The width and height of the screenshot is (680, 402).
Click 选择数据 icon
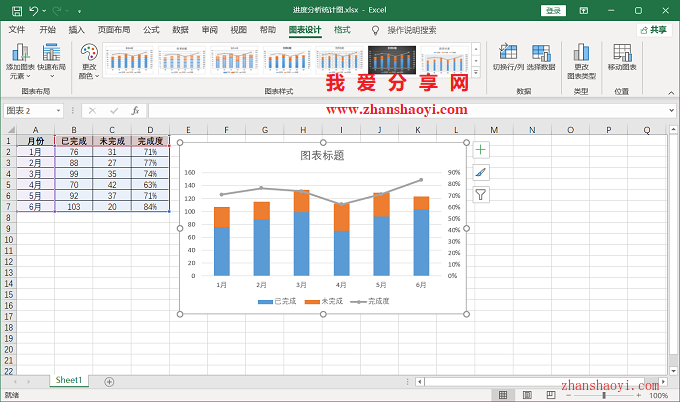(541, 57)
